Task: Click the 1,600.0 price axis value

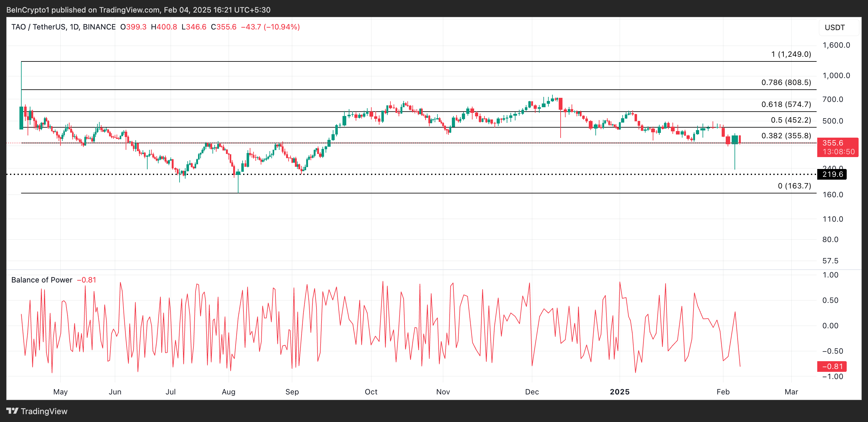Action: coord(836,45)
